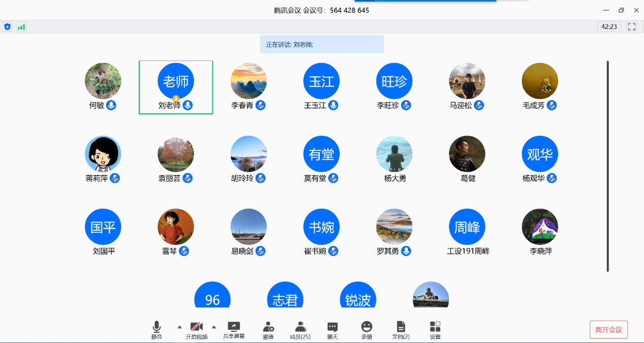Screen dimensions: 644x343
Task: Open the members list (25)
Action: click(x=300, y=329)
